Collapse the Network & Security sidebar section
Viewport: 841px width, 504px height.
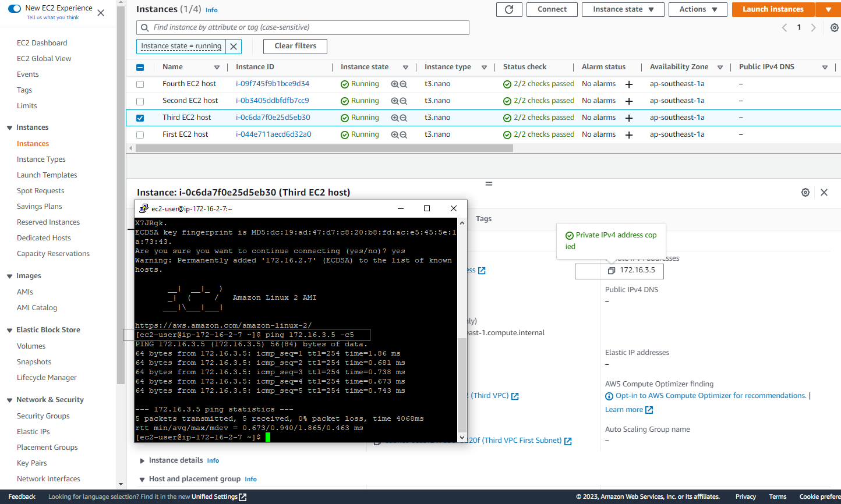[x=9, y=400]
